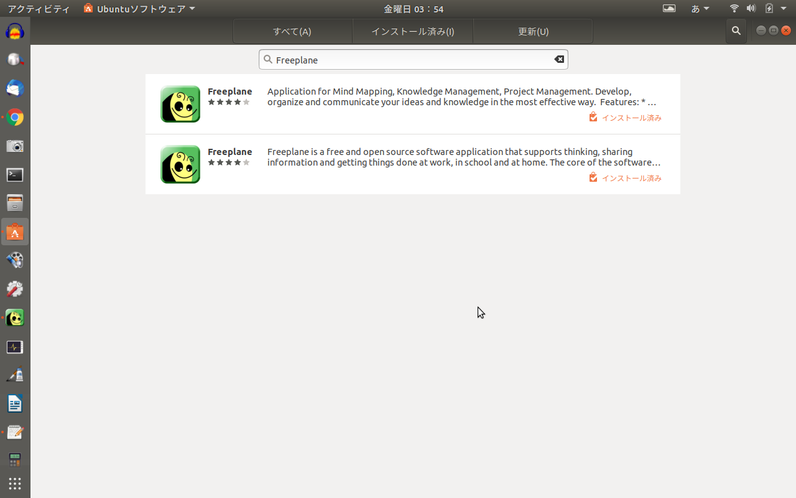
Task: Click the Mind Mapping description text
Action: 461,96
